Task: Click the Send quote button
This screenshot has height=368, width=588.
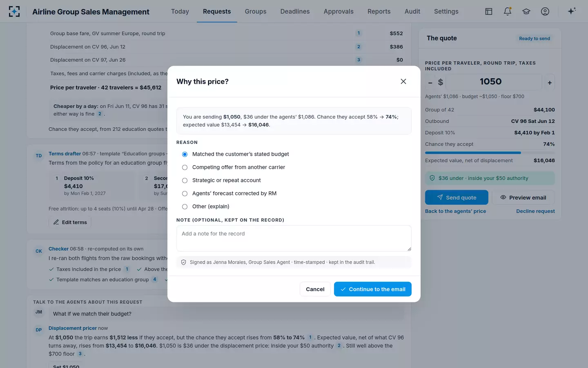Action: pyautogui.click(x=457, y=197)
